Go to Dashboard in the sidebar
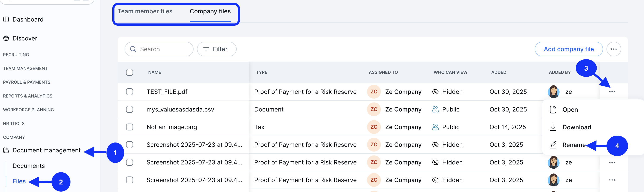Image resolution: width=644 pixels, height=192 pixels. 28,19
